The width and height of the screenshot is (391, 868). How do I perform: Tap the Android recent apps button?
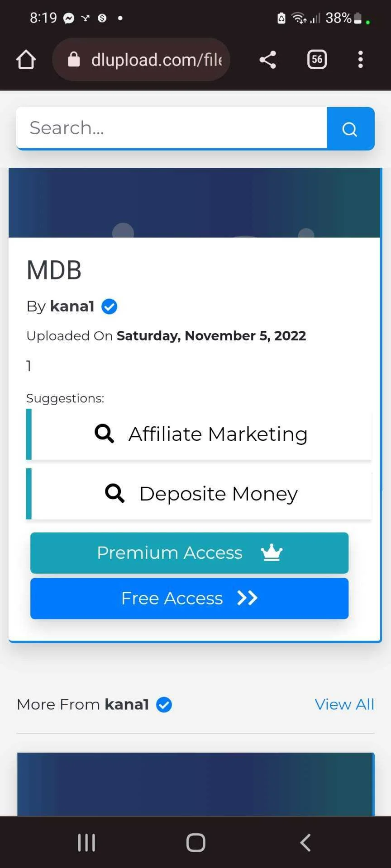coord(86,843)
